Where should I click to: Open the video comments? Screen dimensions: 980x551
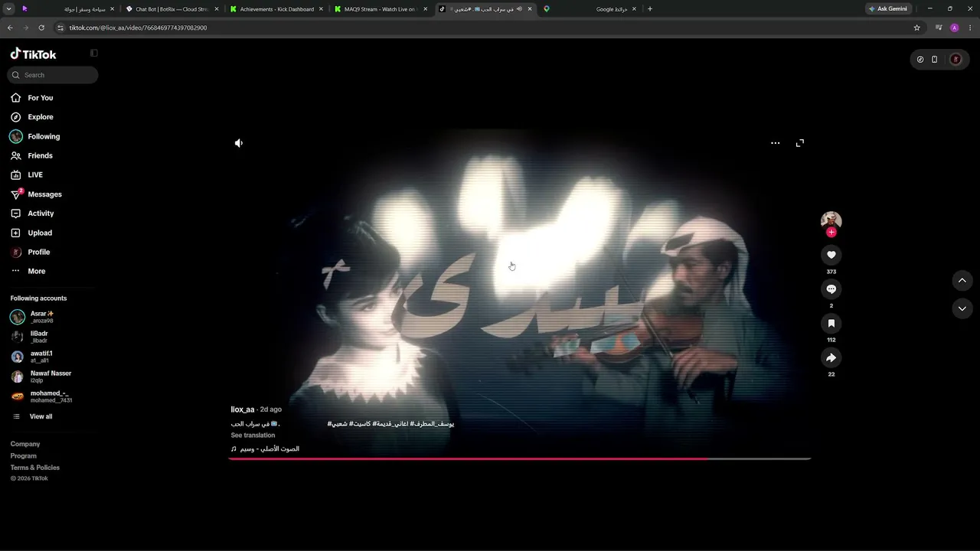[x=831, y=289]
